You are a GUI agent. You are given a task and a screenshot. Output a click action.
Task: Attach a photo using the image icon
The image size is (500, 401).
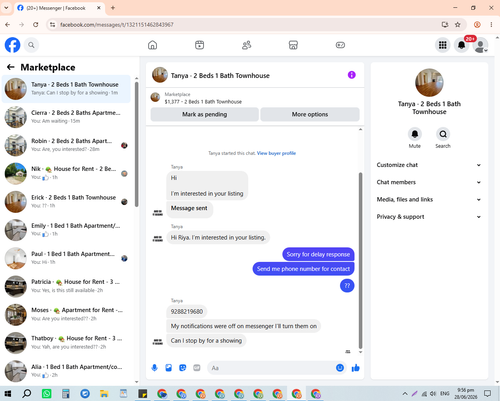(169, 368)
